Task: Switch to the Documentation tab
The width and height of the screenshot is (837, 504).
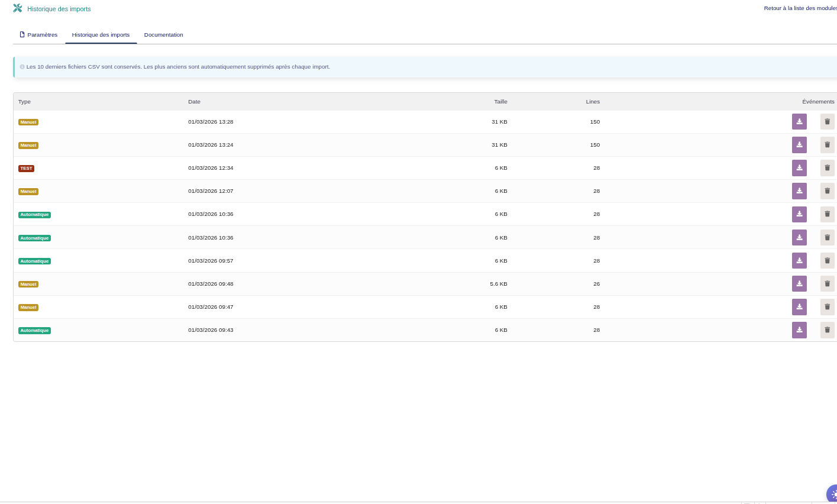Action: click(x=163, y=35)
